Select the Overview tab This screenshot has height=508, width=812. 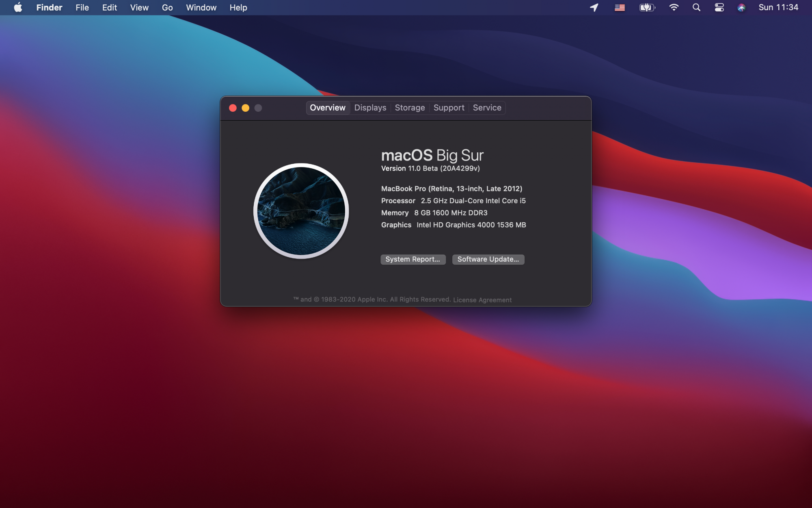point(327,108)
